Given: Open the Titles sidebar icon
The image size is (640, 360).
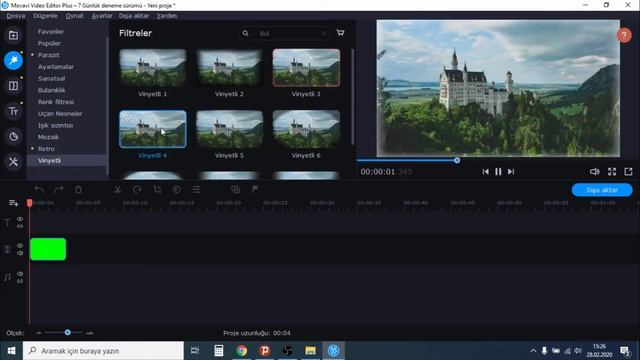Looking at the screenshot, I should click(x=13, y=111).
